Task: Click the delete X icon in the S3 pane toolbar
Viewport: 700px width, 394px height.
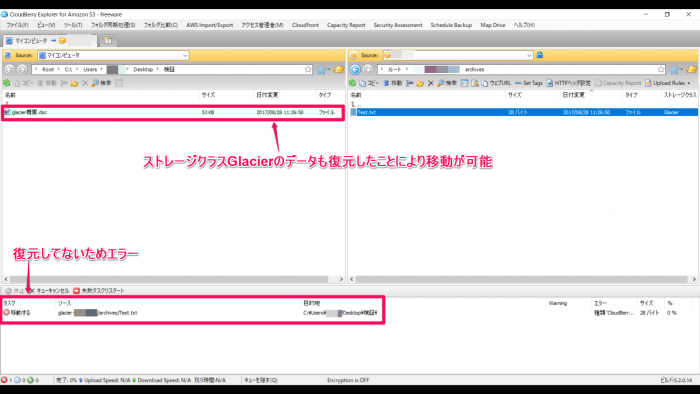Action: 430,83
